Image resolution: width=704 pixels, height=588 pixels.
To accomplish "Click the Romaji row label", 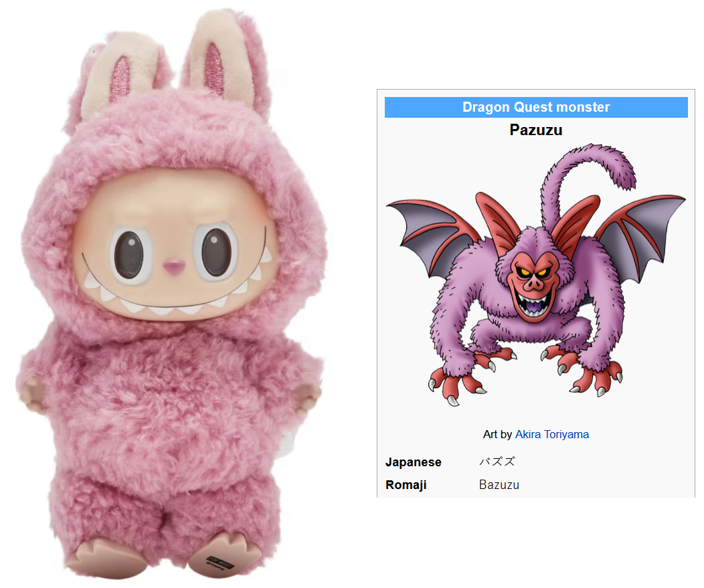I will (x=406, y=485).
